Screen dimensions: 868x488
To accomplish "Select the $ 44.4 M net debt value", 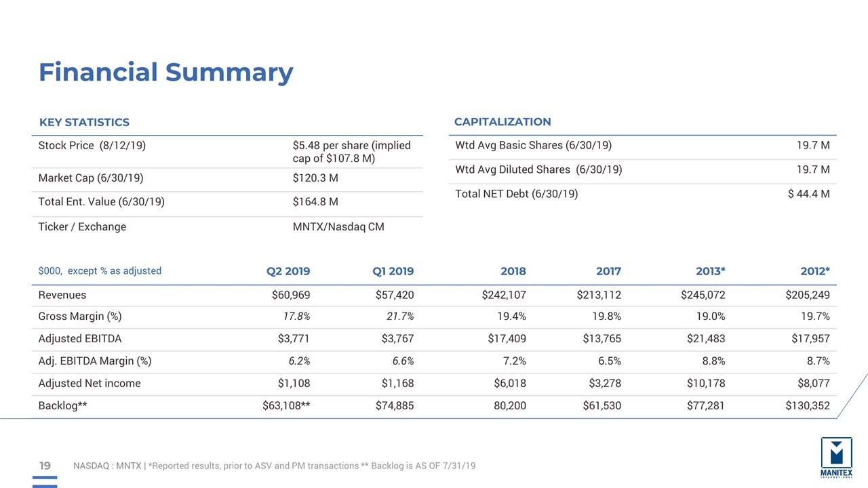I will tap(808, 194).
